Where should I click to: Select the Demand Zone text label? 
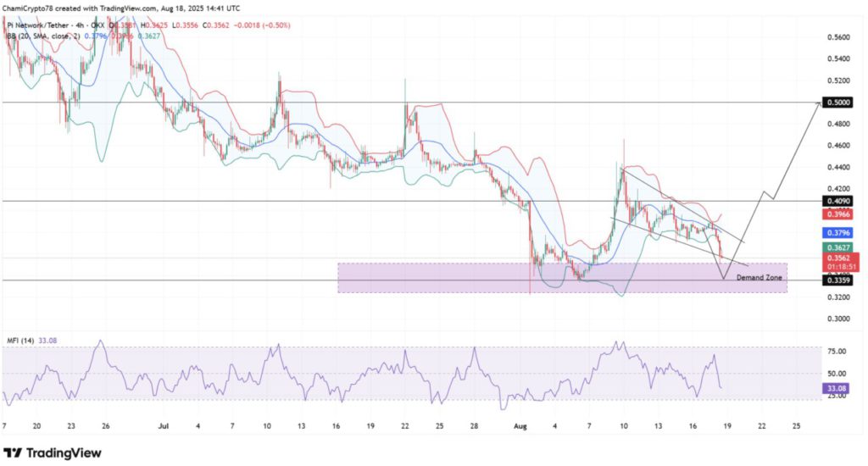(759, 277)
